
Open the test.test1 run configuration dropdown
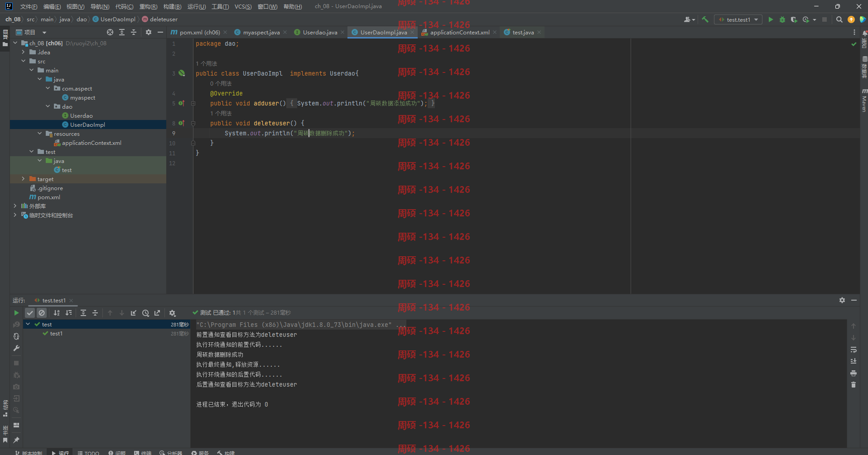(738, 19)
